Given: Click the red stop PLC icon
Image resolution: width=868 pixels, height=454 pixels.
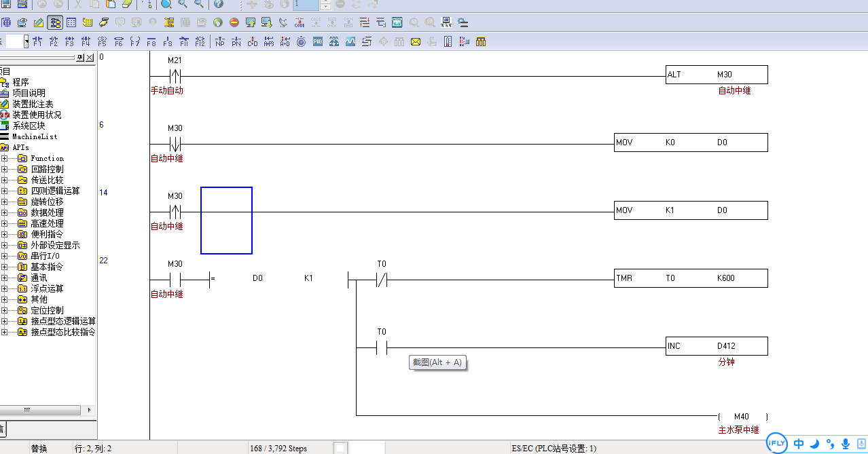Looking at the screenshot, I should [234, 22].
